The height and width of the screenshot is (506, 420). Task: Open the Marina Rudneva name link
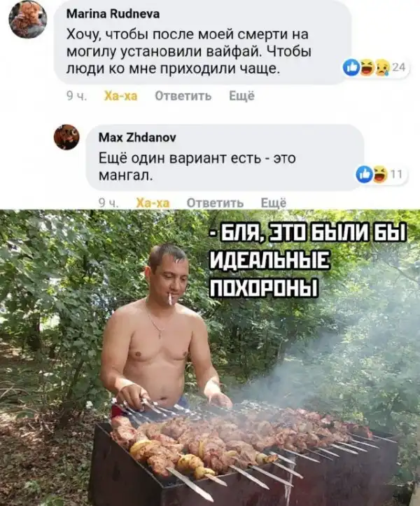click(x=113, y=14)
